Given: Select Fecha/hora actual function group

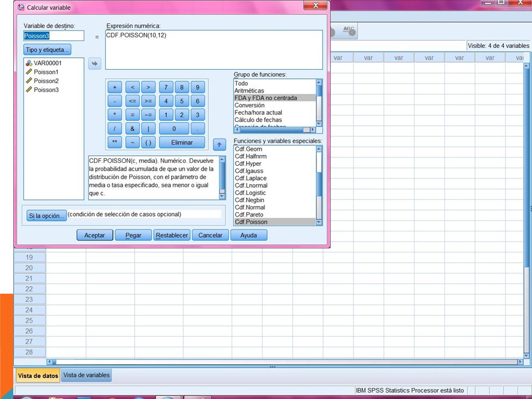Looking at the screenshot, I should click(275, 112).
